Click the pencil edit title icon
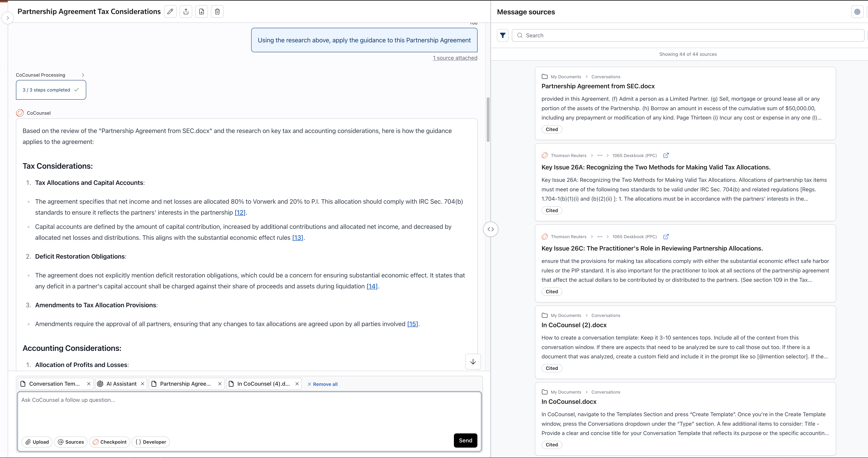This screenshot has width=868, height=458. [x=170, y=11]
